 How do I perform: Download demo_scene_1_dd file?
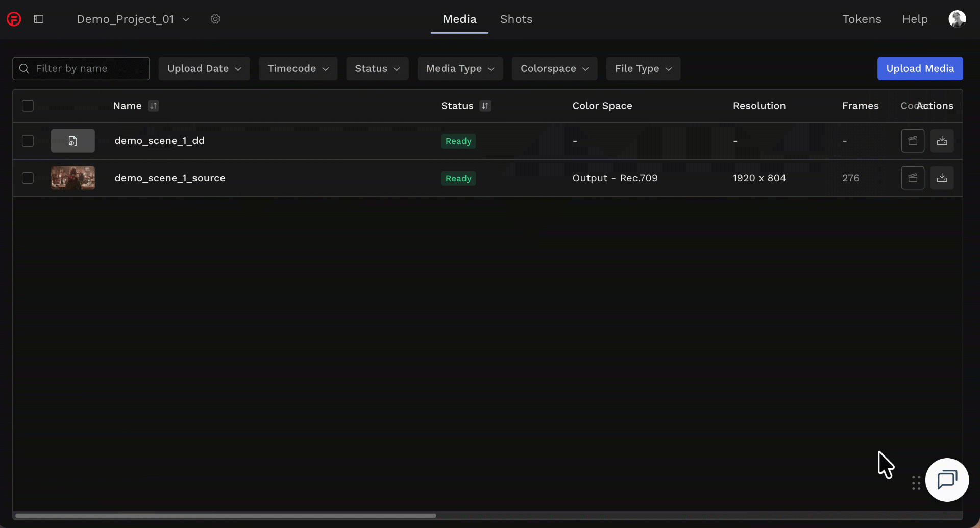pyautogui.click(x=942, y=141)
